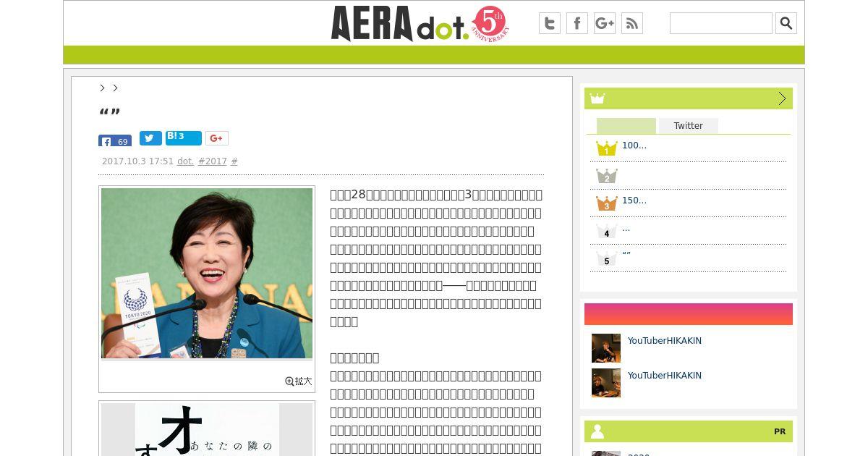The image size is (868, 456).
Task: Click the person icon in PR header
Action: click(x=597, y=431)
